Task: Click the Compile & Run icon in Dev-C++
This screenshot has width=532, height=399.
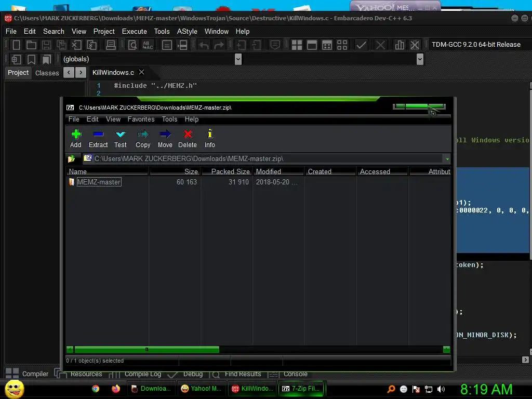Action: (x=327, y=45)
